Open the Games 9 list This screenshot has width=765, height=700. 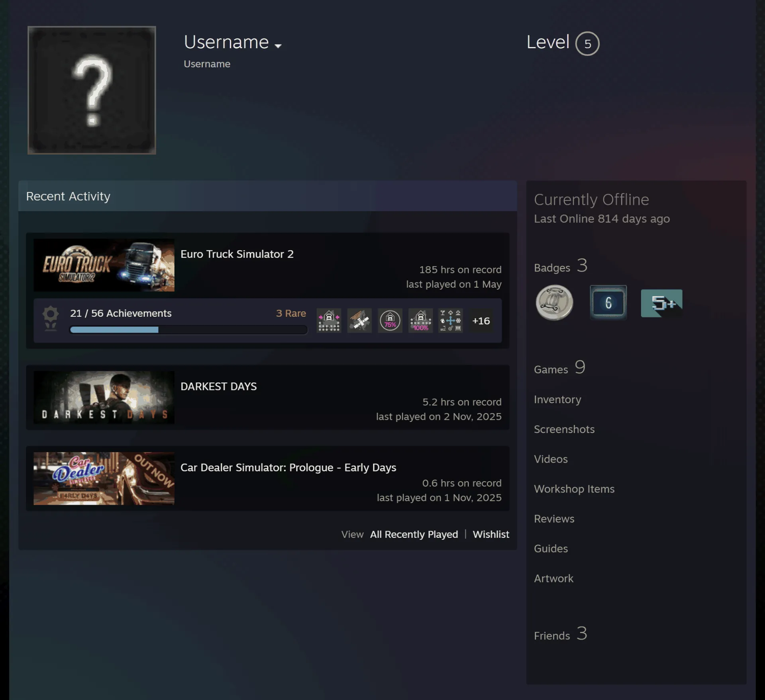click(x=559, y=368)
